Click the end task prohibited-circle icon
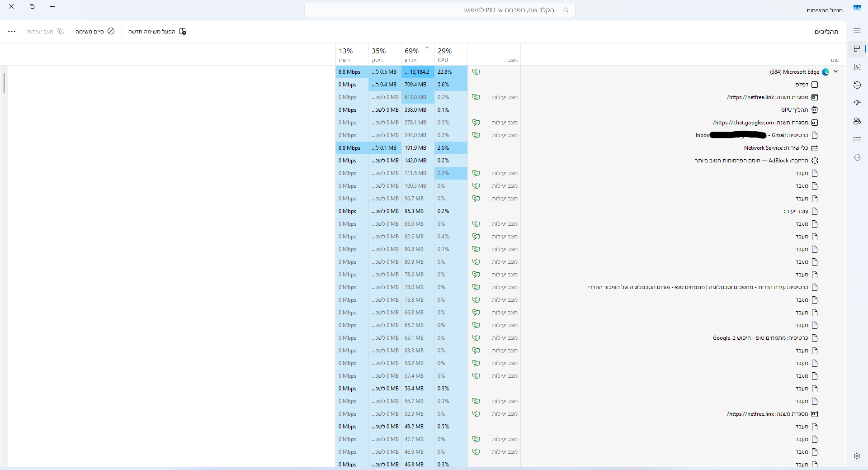This screenshot has height=470, width=868. [x=111, y=31]
